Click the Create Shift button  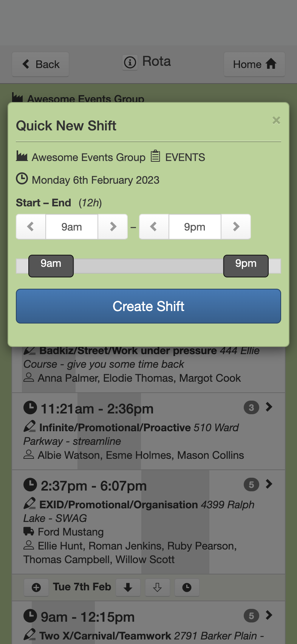[148, 306]
